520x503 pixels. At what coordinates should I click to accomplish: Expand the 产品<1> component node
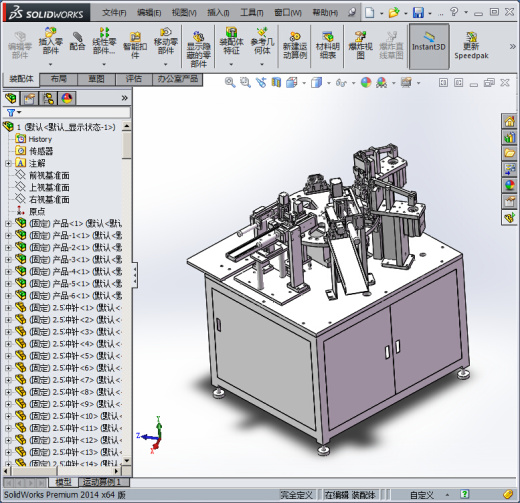[x=8, y=223]
